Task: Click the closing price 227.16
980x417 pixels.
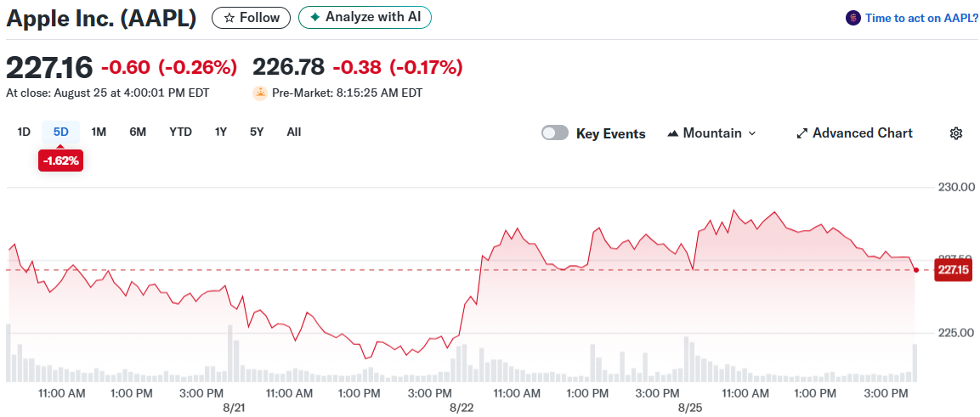Action: click(x=49, y=67)
